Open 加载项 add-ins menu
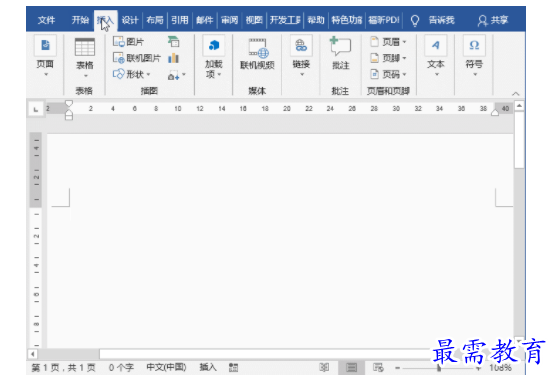 point(214,58)
